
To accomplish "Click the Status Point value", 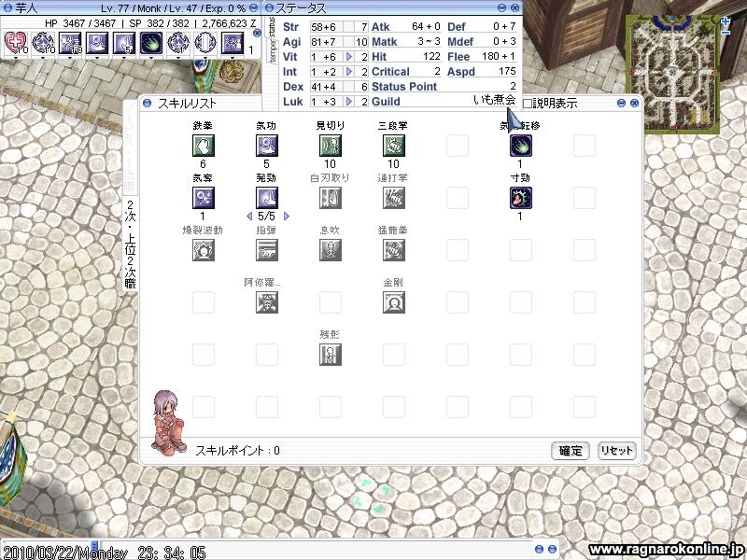I will tap(513, 86).
